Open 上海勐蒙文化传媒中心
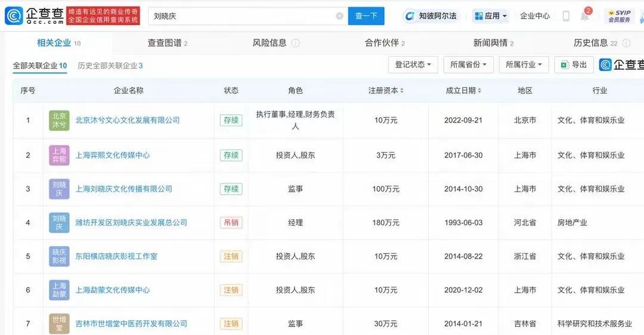The width and height of the screenshot is (644, 335). [113, 290]
